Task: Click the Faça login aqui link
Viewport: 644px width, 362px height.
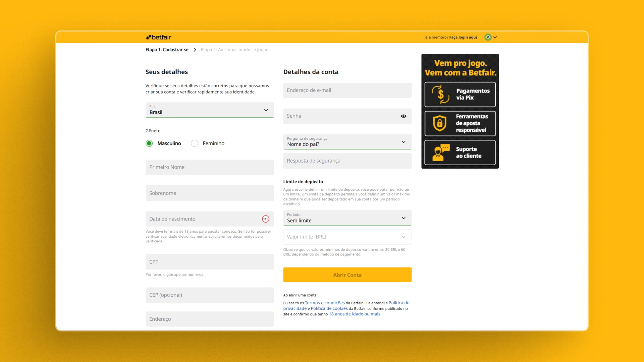Action: [x=463, y=37]
